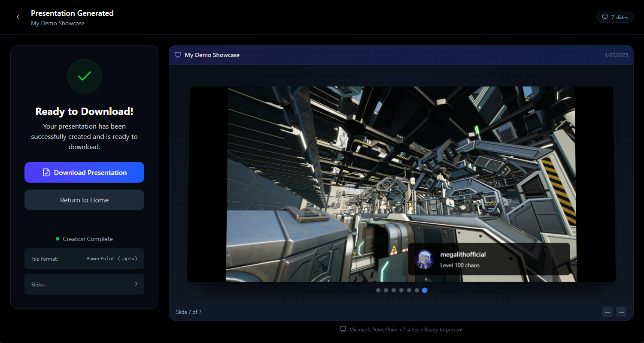Image resolution: width=644 pixels, height=343 pixels.
Task: Click the megalithofficial name on the slide
Action: pos(463,254)
